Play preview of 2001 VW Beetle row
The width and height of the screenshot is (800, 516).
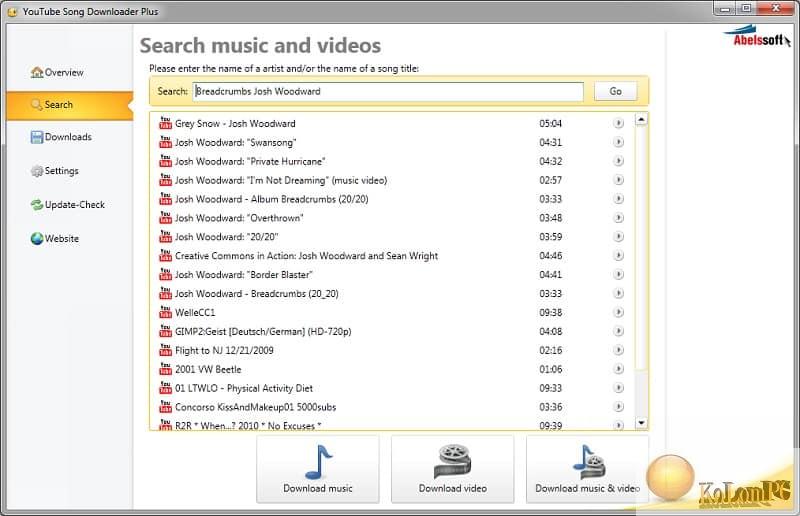618,369
